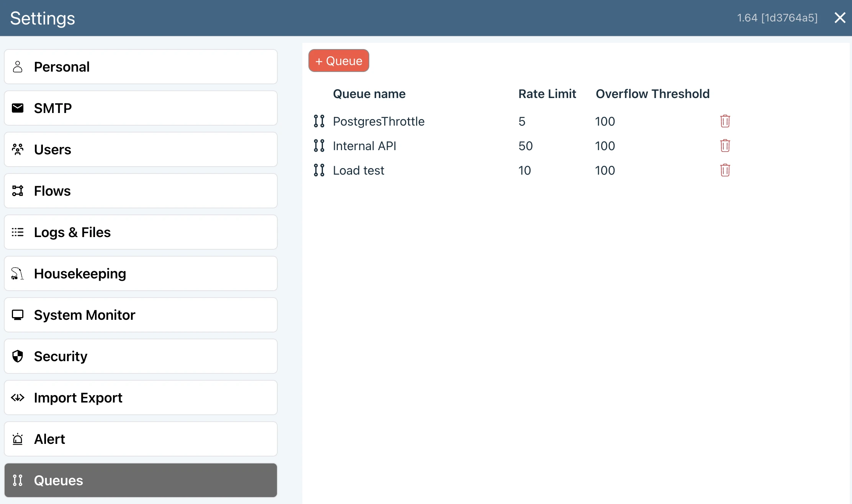
Task: Click the siren icon next to Alert
Action: [18, 439]
